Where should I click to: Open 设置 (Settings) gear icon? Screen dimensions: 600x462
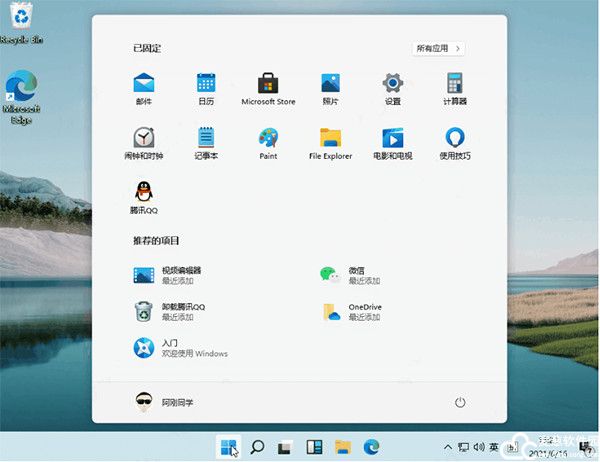pos(392,84)
